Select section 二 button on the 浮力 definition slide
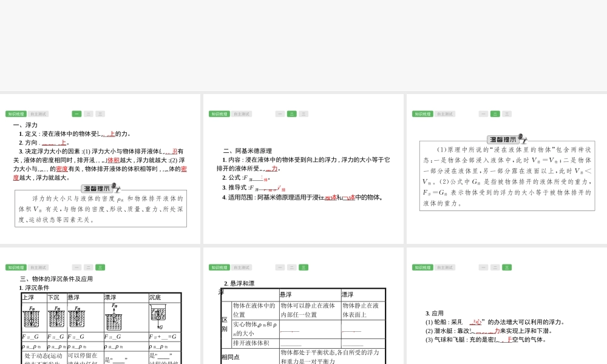The width and height of the screenshot is (607, 364). point(89,114)
